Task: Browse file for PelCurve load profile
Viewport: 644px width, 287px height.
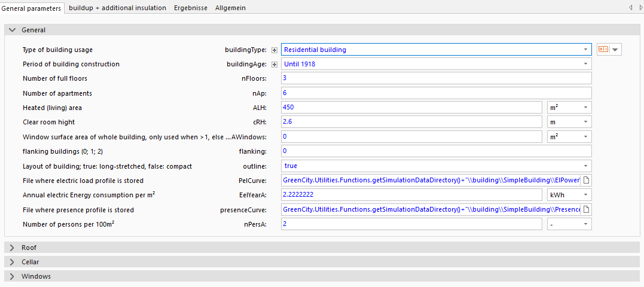Action: (586, 180)
